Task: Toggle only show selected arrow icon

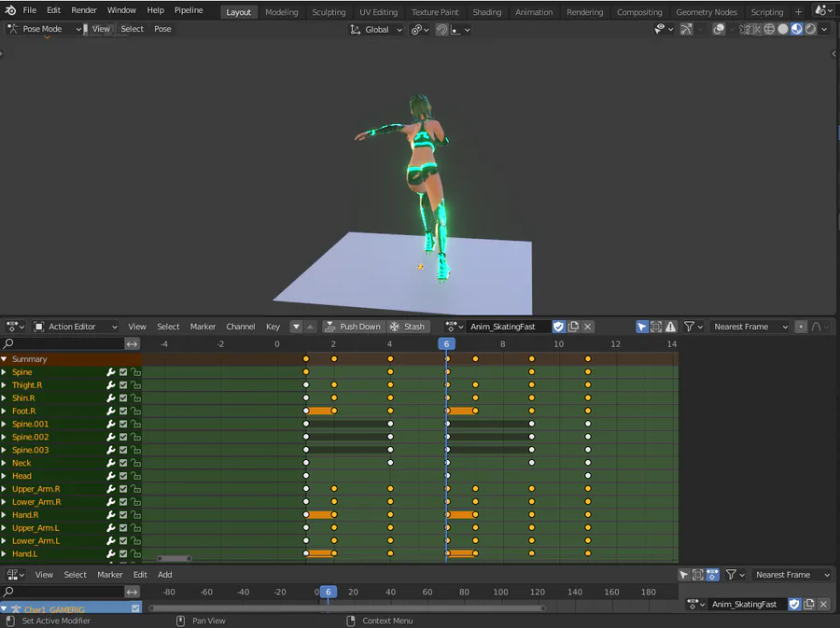Action: 642,326
